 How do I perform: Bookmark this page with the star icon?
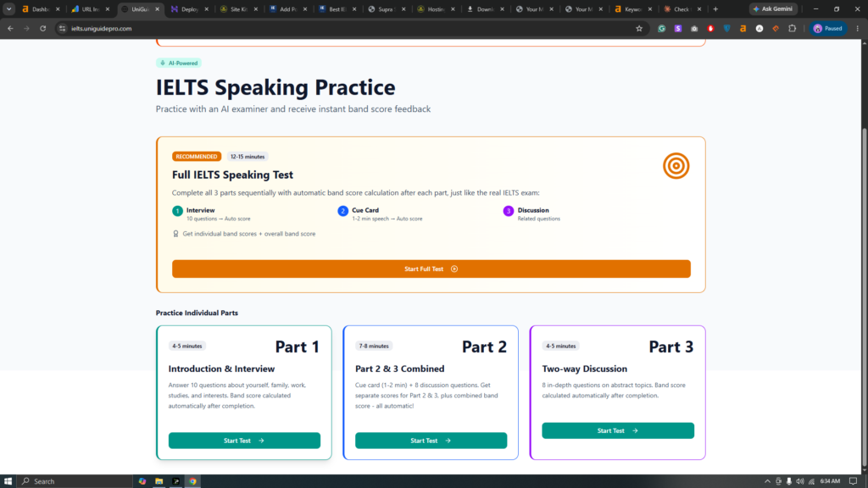tap(639, 28)
